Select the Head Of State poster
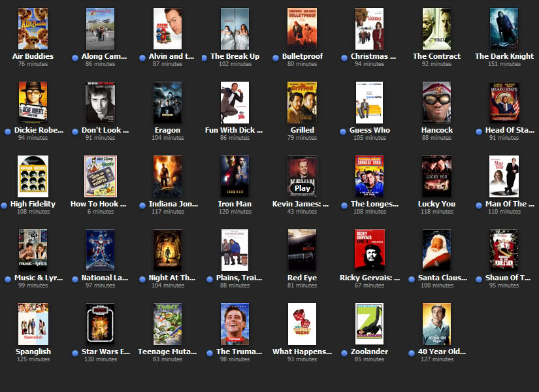 point(504,103)
